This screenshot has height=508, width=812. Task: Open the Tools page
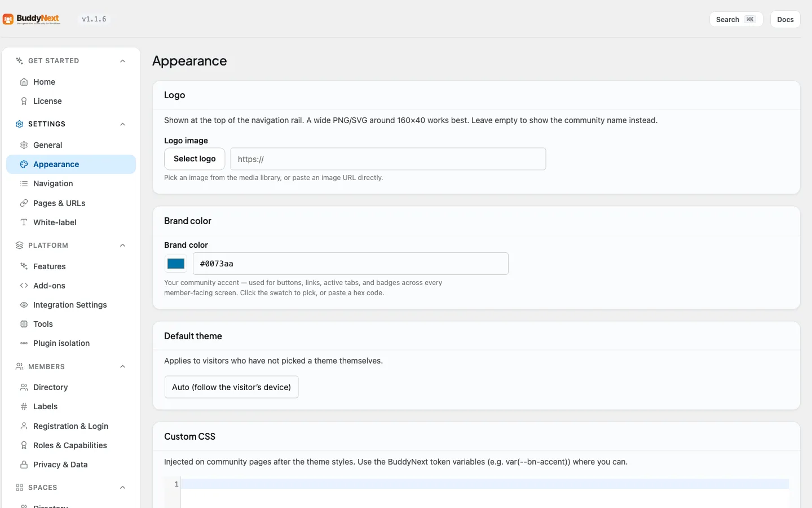pos(71,324)
